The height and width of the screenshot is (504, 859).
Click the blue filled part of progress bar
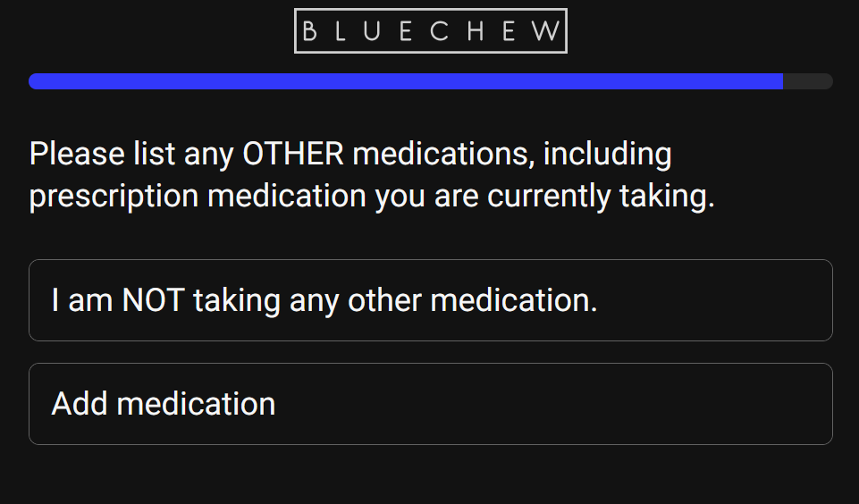click(x=406, y=81)
